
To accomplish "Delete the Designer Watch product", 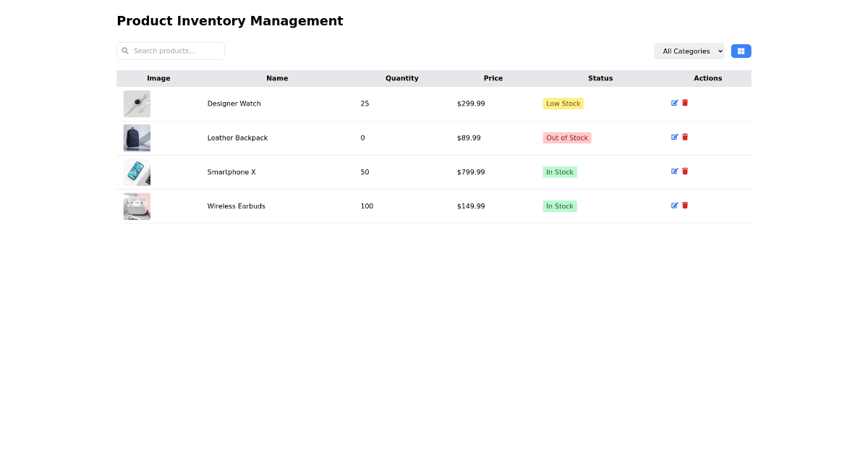I will click(684, 103).
